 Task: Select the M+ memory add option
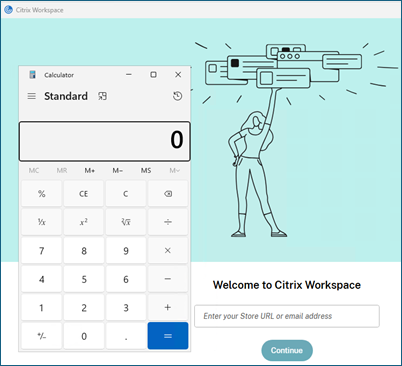pyautogui.click(x=89, y=171)
